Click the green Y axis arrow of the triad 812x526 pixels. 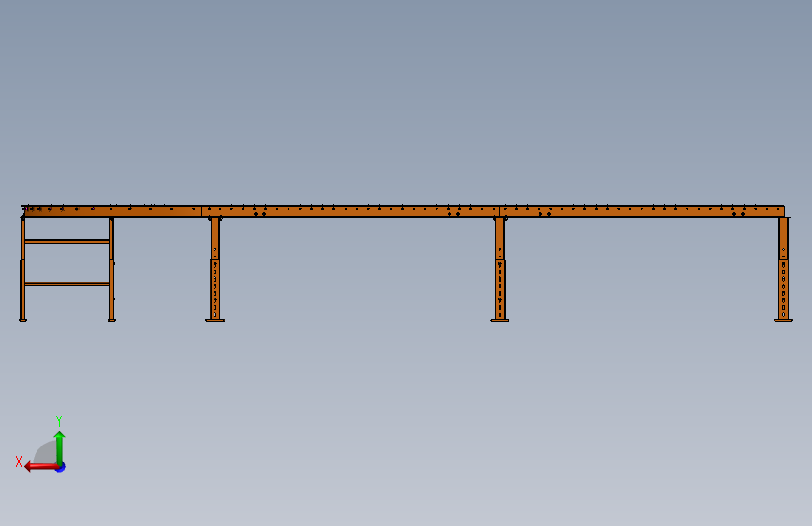point(60,447)
